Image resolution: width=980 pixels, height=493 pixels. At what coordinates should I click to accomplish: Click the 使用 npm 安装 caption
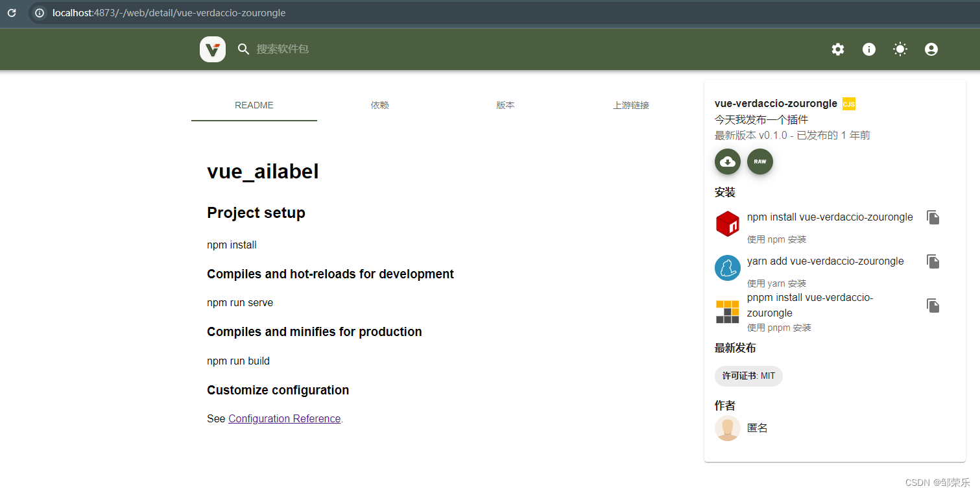point(776,239)
